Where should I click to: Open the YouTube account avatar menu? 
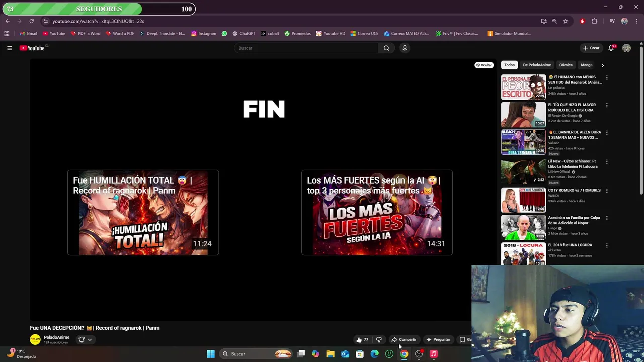[x=626, y=48]
